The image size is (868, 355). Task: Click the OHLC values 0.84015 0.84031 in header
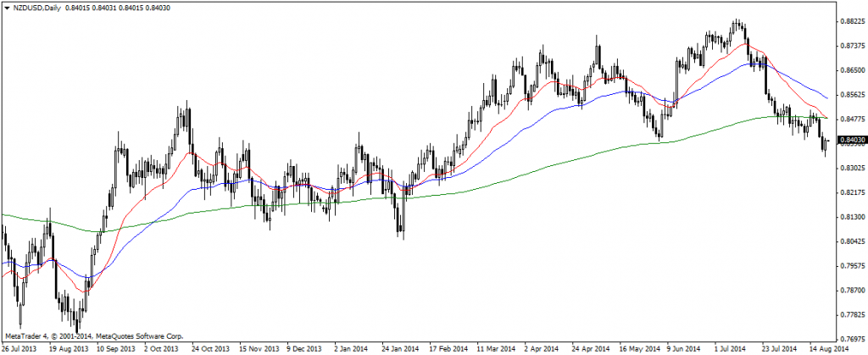[97, 8]
